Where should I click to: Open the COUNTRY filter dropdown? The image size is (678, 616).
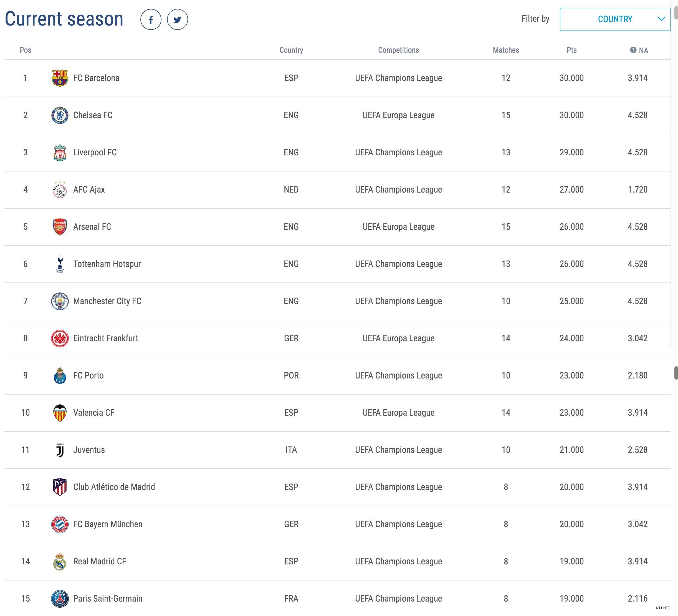tap(615, 19)
